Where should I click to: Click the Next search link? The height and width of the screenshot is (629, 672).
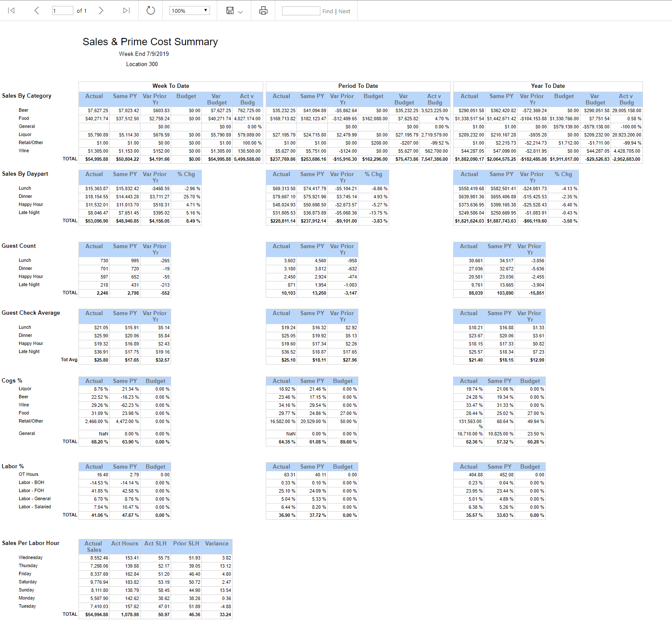click(x=344, y=12)
